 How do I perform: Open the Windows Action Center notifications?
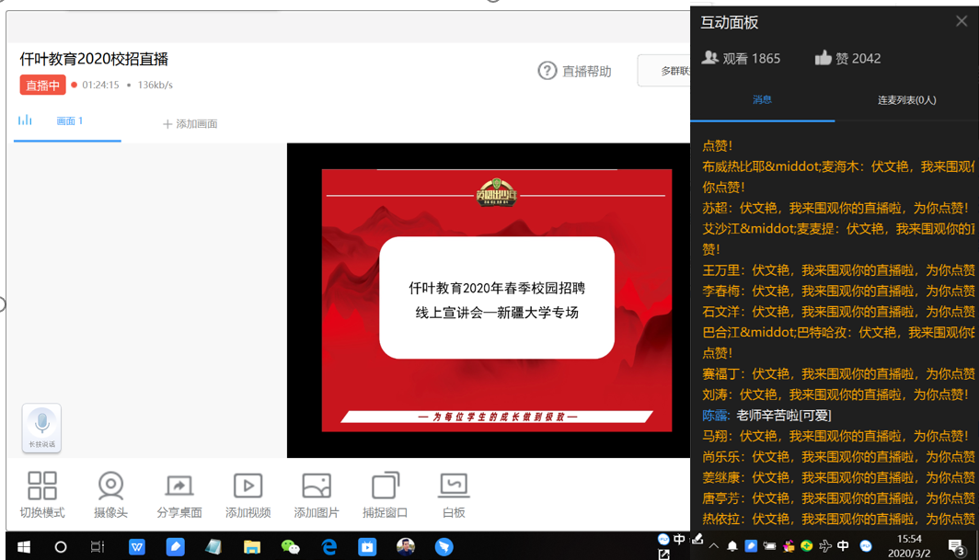[x=956, y=547]
